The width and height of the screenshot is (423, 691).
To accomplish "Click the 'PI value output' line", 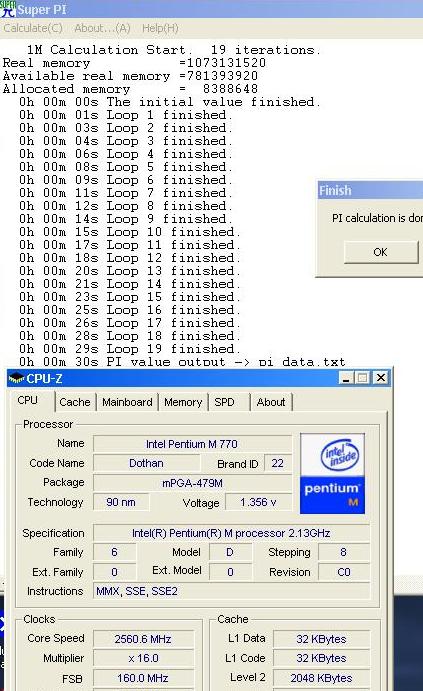I will coord(182,361).
